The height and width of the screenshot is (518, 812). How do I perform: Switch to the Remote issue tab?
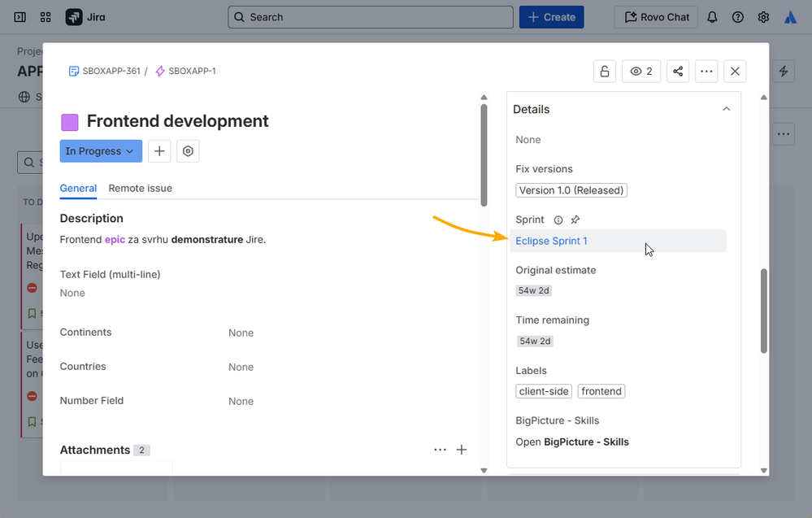pos(141,189)
